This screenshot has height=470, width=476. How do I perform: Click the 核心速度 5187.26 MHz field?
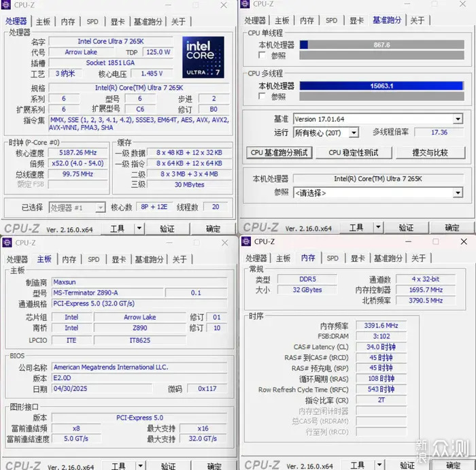point(78,152)
